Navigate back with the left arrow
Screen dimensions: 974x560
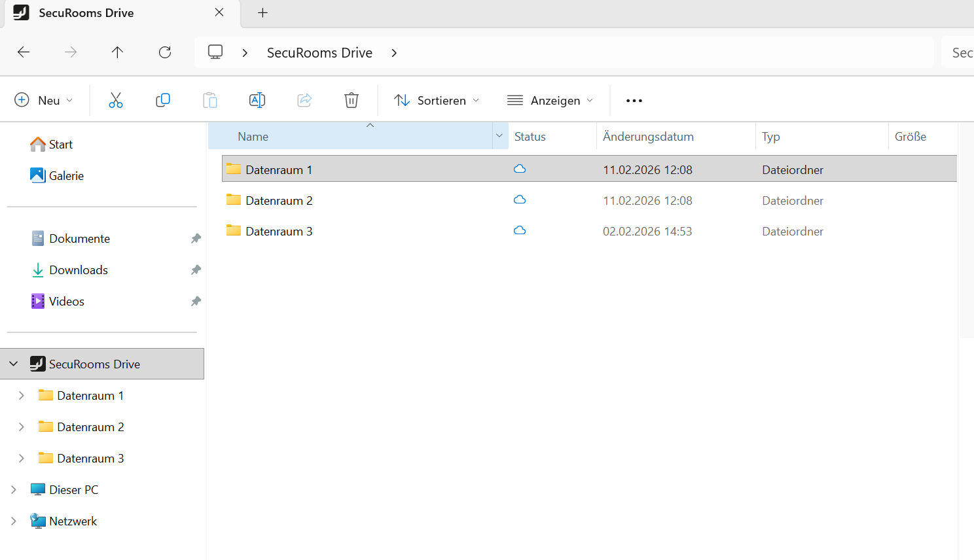click(24, 52)
